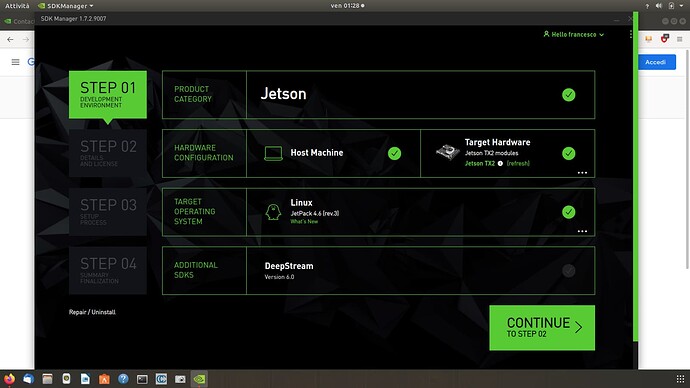Open the Attività activities overview
Viewport: 690px width, 388px height.
click(17, 6)
